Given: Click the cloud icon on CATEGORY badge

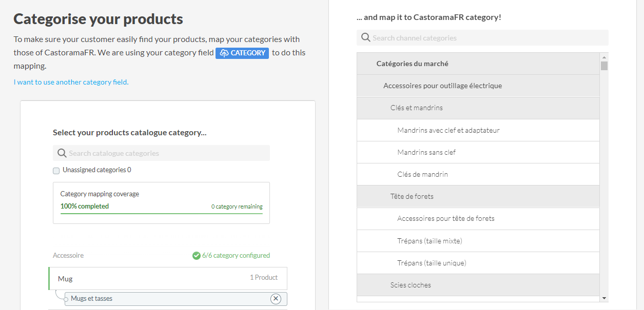Looking at the screenshot, I should (224, 53).
